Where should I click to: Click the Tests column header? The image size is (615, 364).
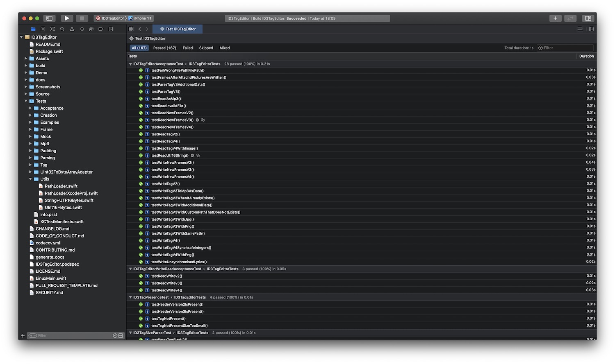[x=132, y=56]
